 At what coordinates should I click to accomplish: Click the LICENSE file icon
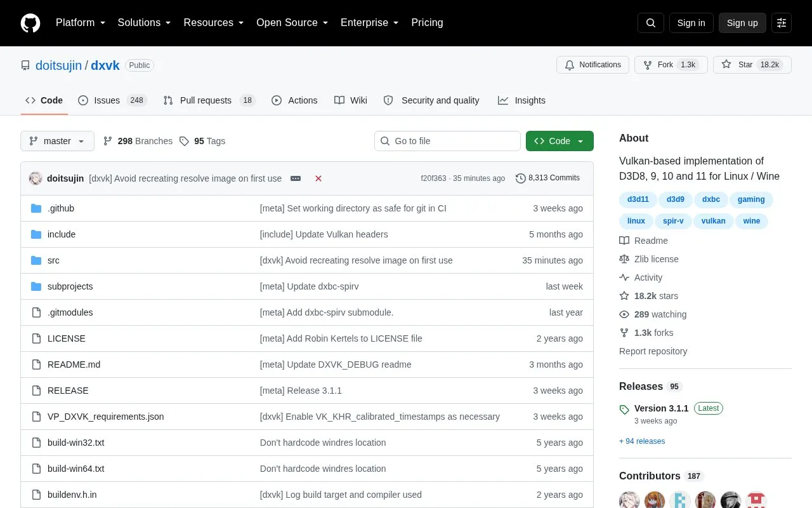point(36,338)
